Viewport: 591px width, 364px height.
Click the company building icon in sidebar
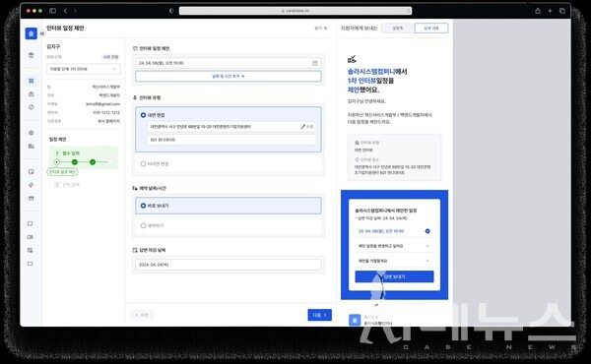click(x=31, y=146)
